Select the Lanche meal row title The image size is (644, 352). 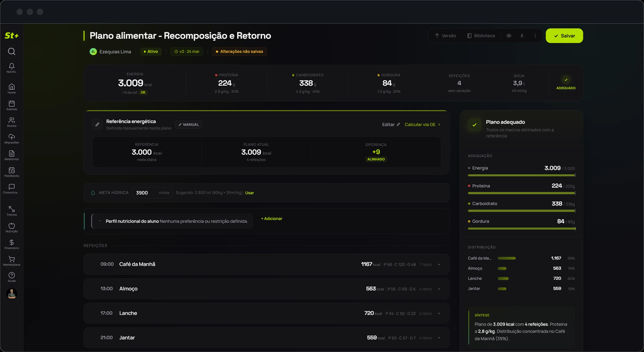point(128,313)
